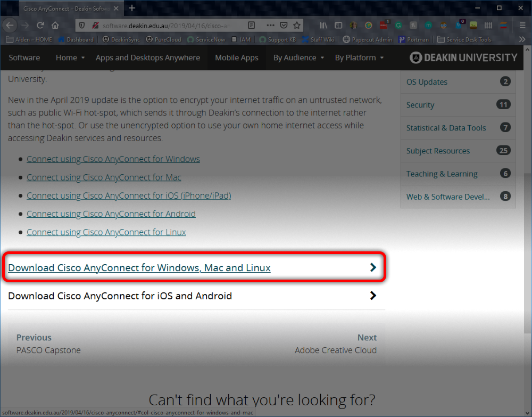
Task: Open the Support KB bookmark
Action: click(x=277, y=39)
